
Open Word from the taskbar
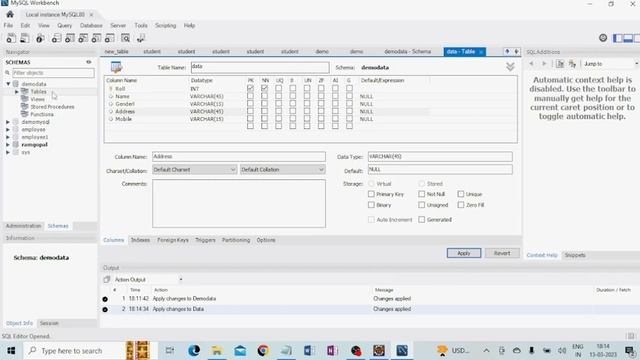309,350
